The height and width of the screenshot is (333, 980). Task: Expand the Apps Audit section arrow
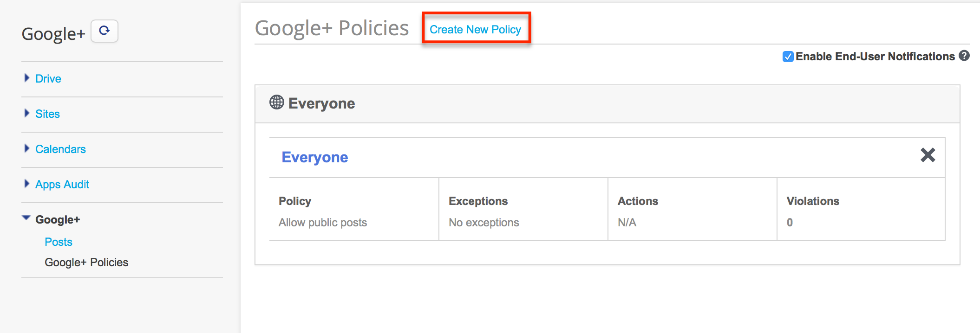pyautogui.click(x=27, y=184)
